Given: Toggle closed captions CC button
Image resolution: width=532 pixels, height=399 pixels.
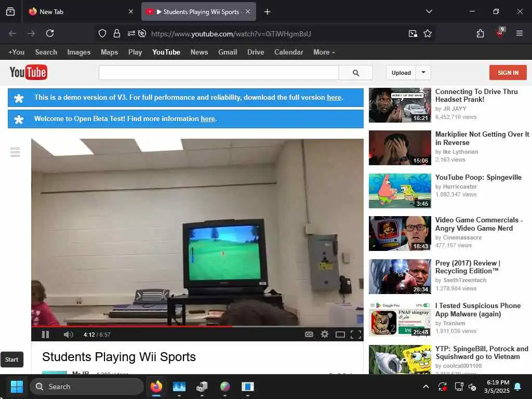Looking at the screenshot, I should (x=309, y=335).
